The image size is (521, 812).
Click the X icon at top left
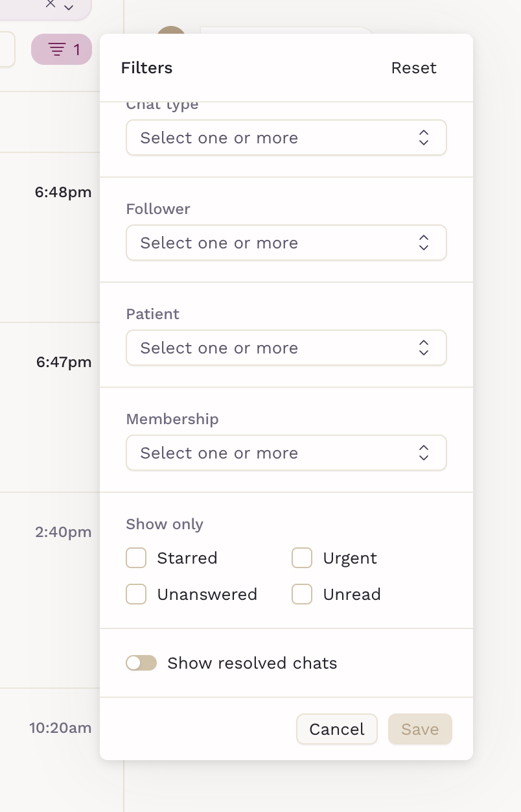pyautogui.click(x=51, y=4)
